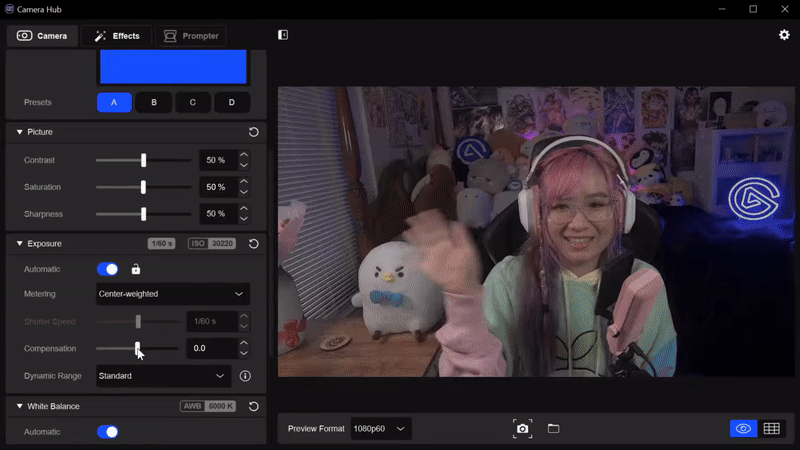Screen dimensions: 800x450
Task: Switch to the Prompter tab
Action: [x=191, y=36]
